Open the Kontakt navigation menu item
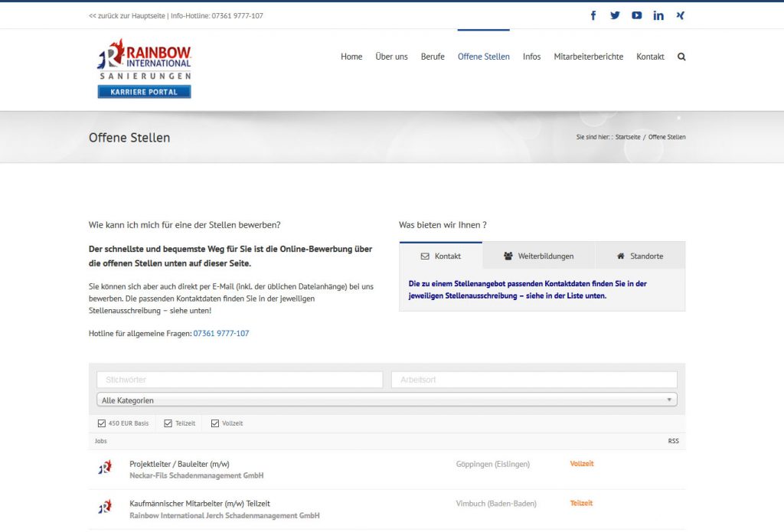The width and height of the screenshot is (784, 532). point(650,57)
